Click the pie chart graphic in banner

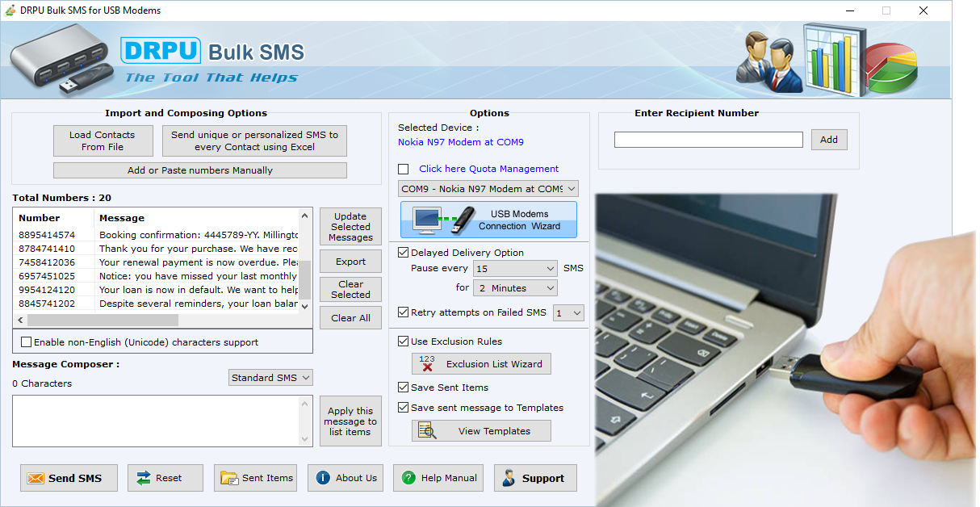click(x=891, y=68)
